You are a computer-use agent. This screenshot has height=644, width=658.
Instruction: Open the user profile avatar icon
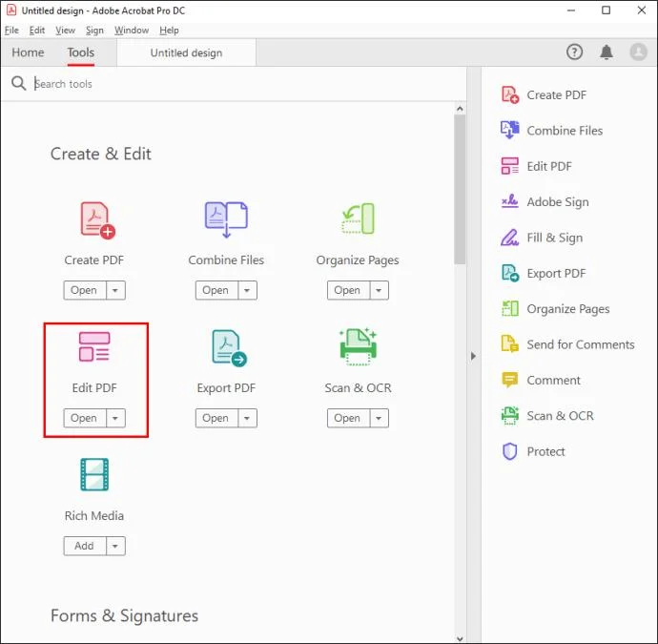[x=638, y=52]
